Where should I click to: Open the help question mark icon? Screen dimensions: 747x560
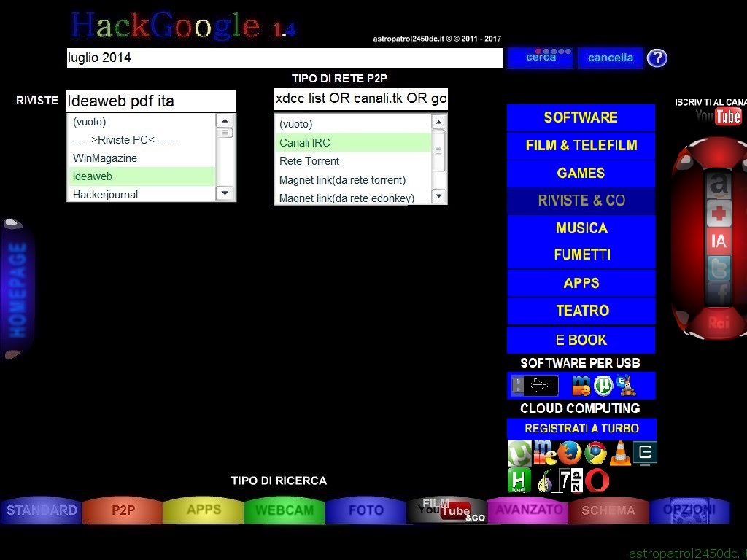point(657,58)
